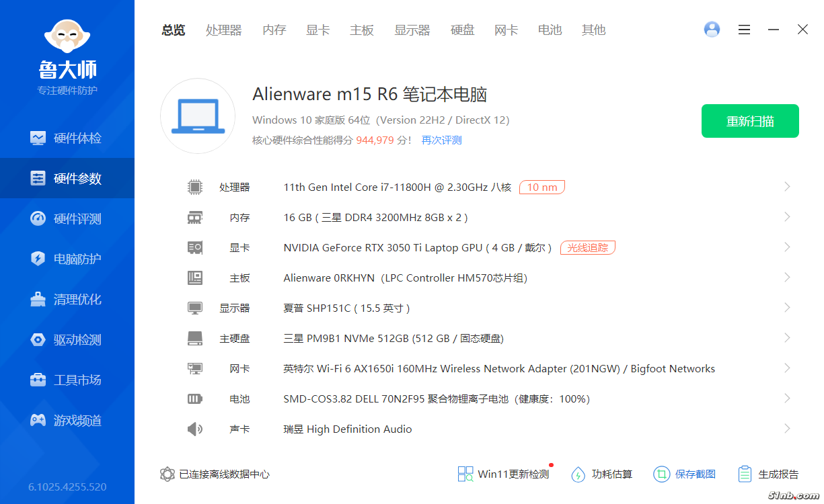Click Wi-Fi 6 AX1650i adapter text

[499, 369]
